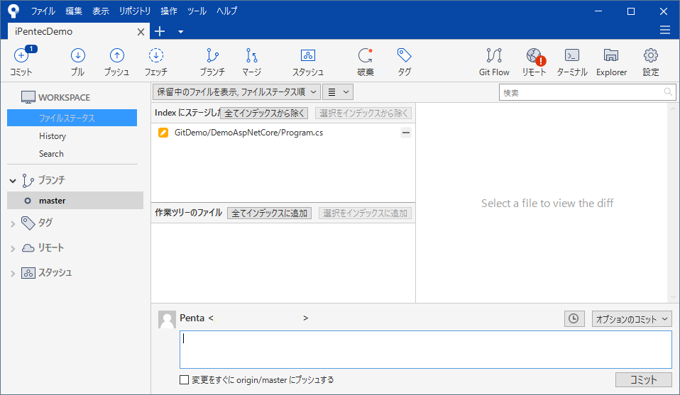Open the pending files filter dropdown
680x395 pixels.
click(236, 92)
